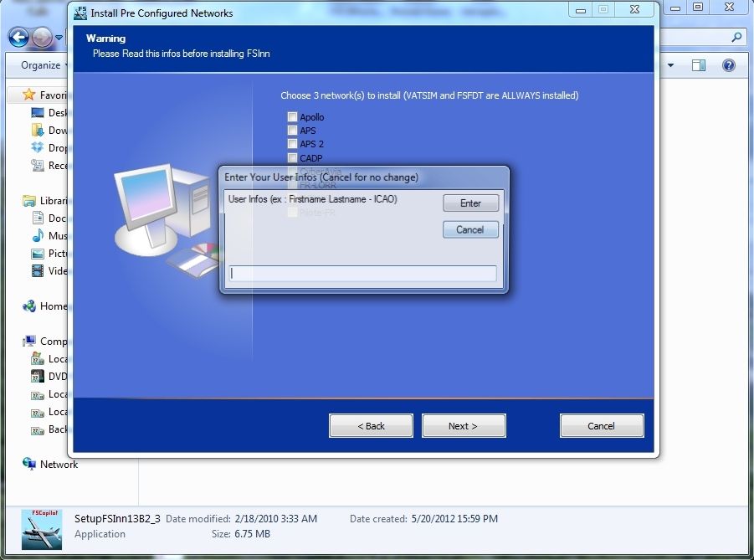
Task: Open the Documents library icon
Action: pyautogui.click(x=38, y=218)
